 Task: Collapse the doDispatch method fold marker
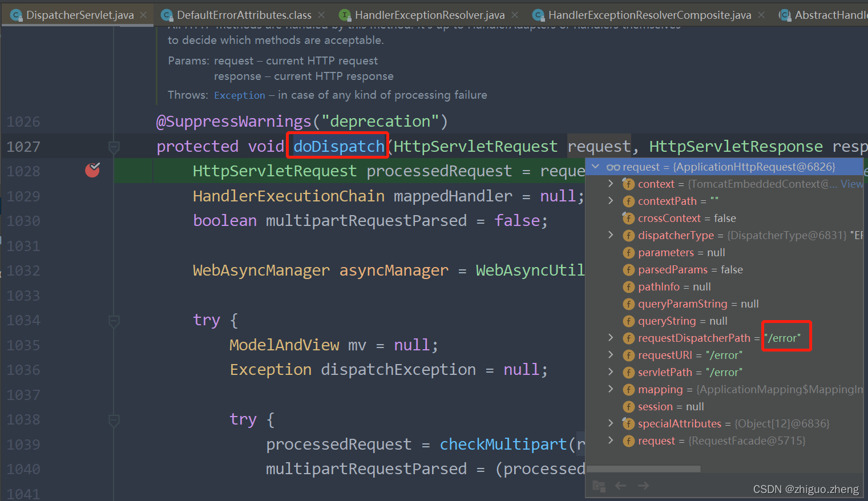tap(114, 147)
